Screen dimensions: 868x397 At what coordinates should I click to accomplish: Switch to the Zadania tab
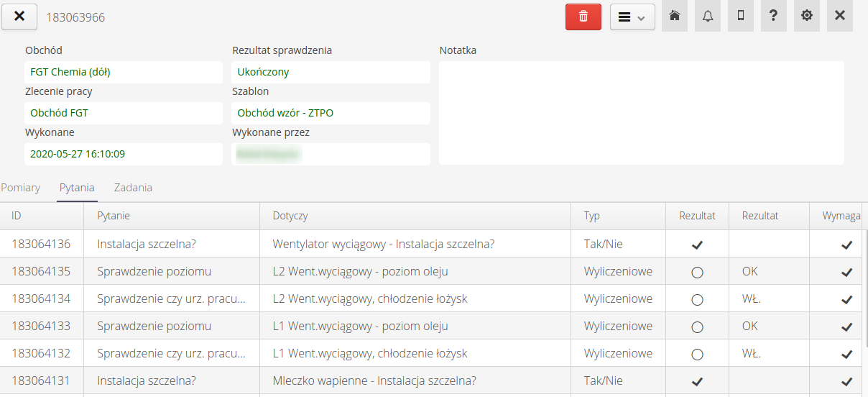pos(133,188)
